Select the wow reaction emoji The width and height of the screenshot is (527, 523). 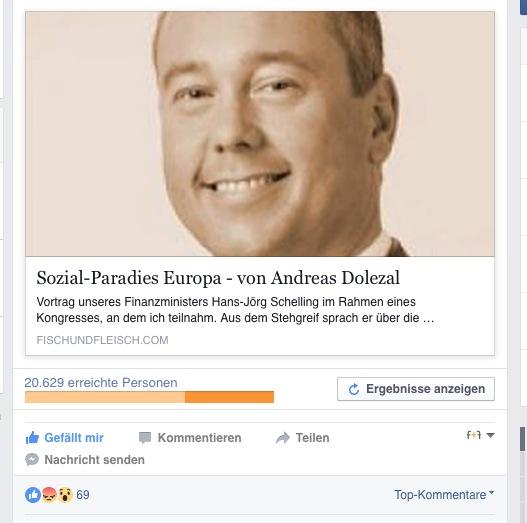(x=65, y=495)
